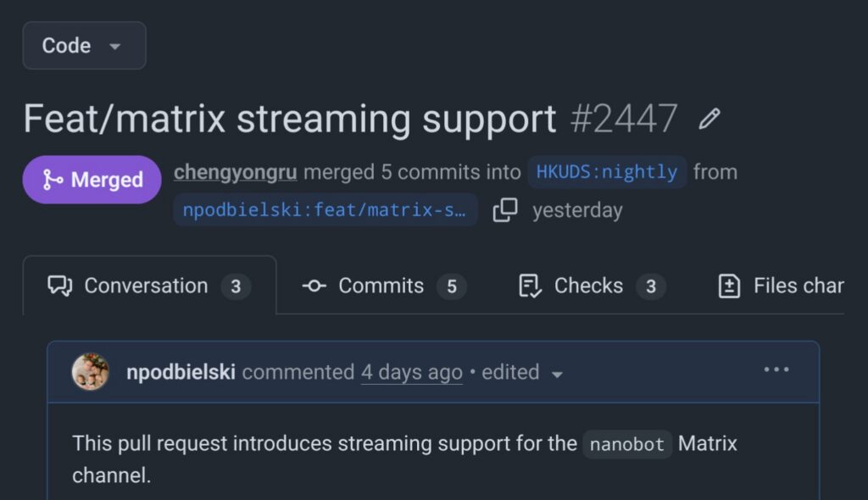Click the npodbielski author name link
Viewport: 868px width, 500px height.
click(181, 372)
